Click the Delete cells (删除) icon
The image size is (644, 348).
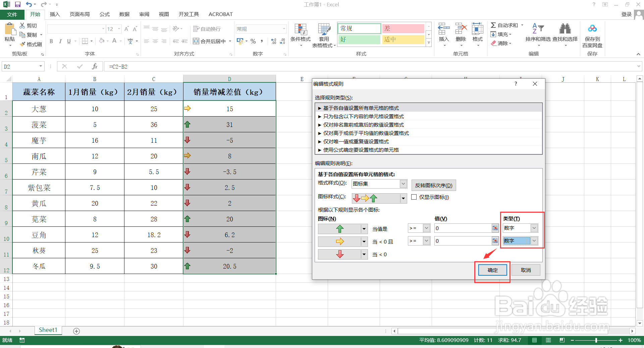(461, 29)
